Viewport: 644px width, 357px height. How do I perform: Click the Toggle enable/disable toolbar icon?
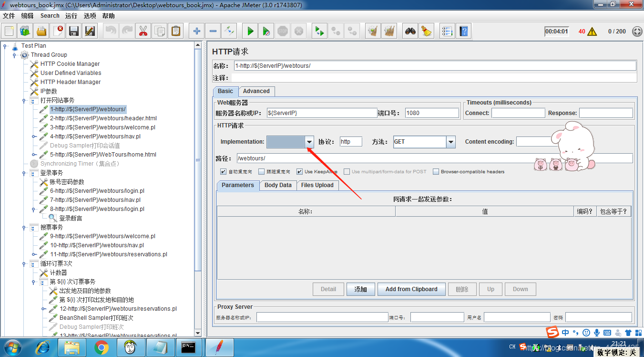pyautogui.click(x=229, y=31)
